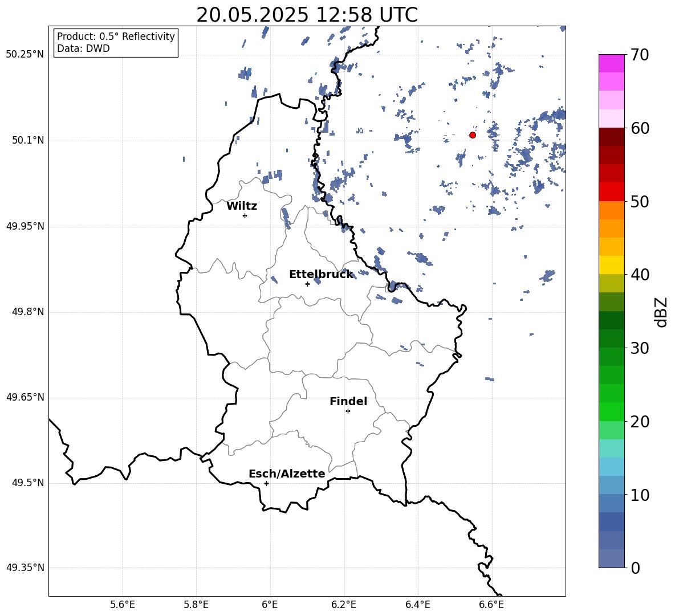Screen dimensions: 675x616
Task: Click the Ettelbruck city label
Action: 321,275
